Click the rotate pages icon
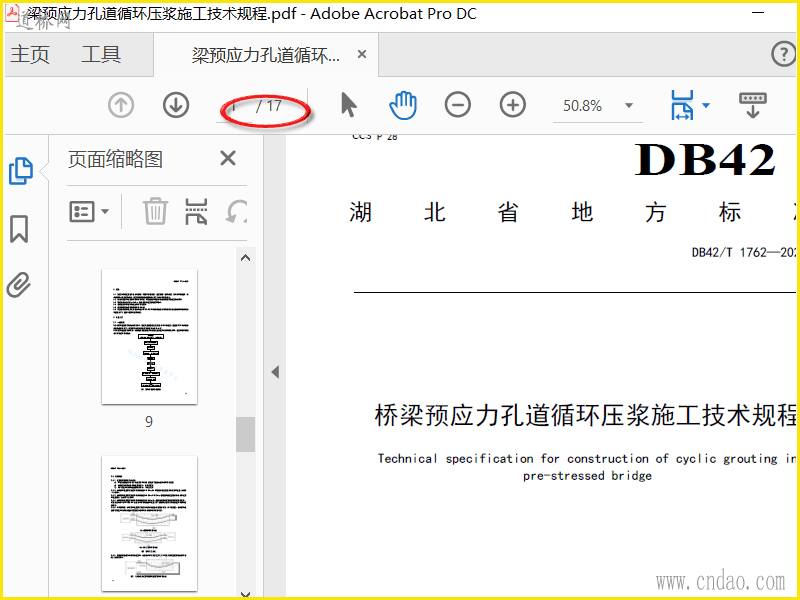Screen dimensions: 800x600 (x=237, y=211)
